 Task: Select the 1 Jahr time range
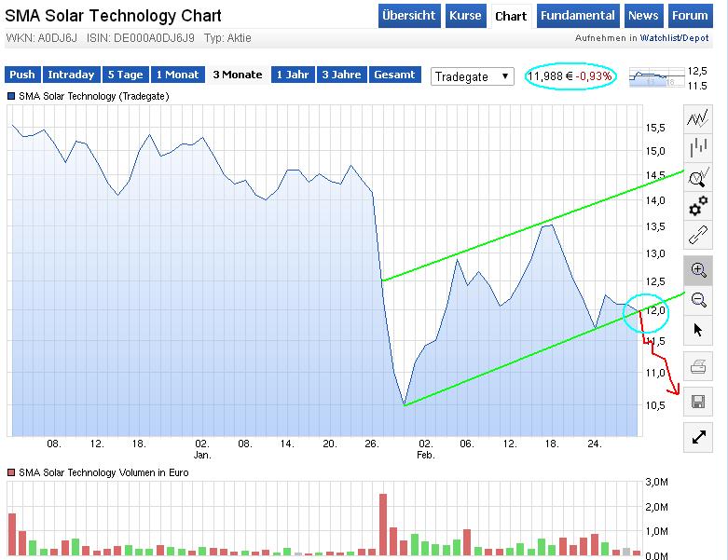pyautogui.click(x=293, y=75)
